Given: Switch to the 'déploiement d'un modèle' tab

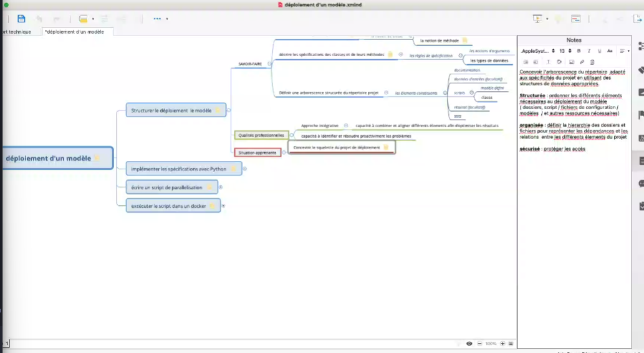Looking at the screenshot, I should click(78, 32).
